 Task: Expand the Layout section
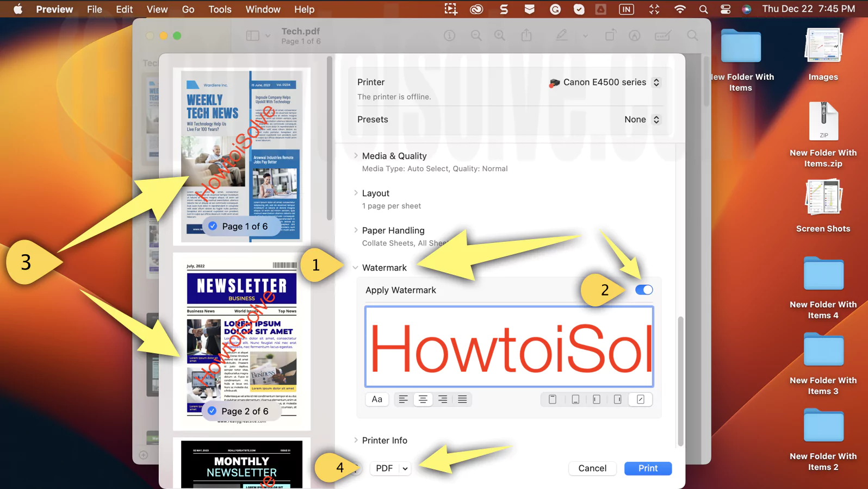pos(356,193)
